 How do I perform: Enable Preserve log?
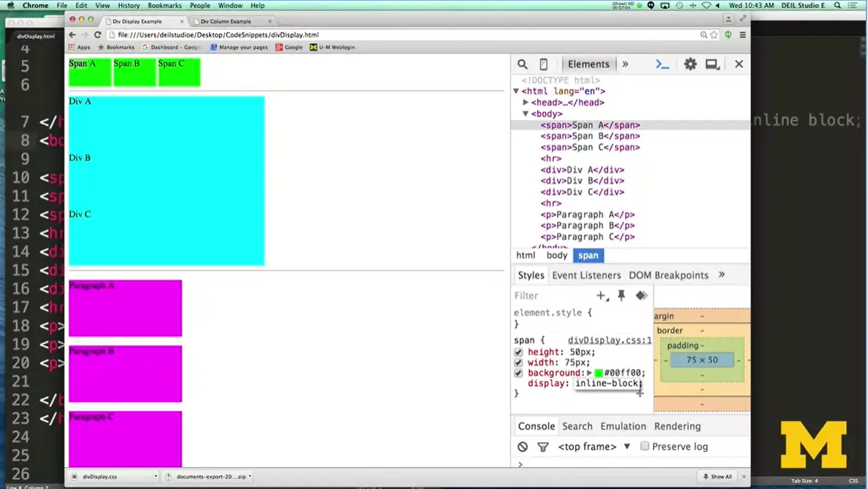coord(645,447)
